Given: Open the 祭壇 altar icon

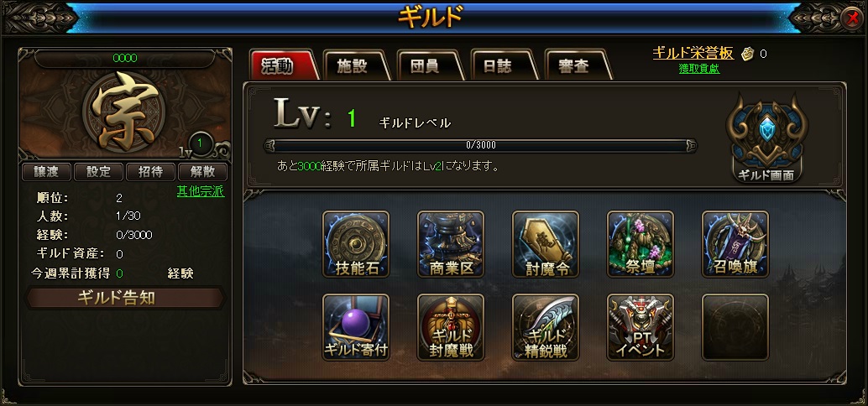Looking at the screenshot, I should [x=641, y=244].
